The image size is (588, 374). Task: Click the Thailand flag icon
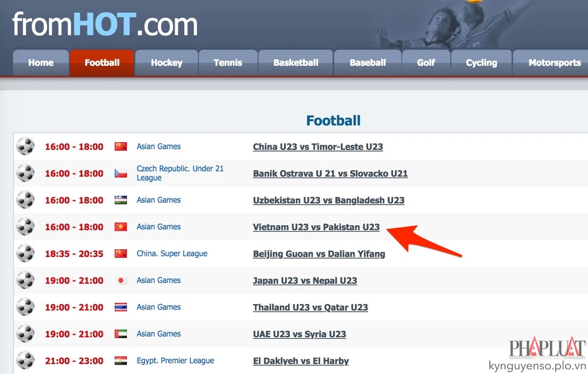(x=121, y=308)
